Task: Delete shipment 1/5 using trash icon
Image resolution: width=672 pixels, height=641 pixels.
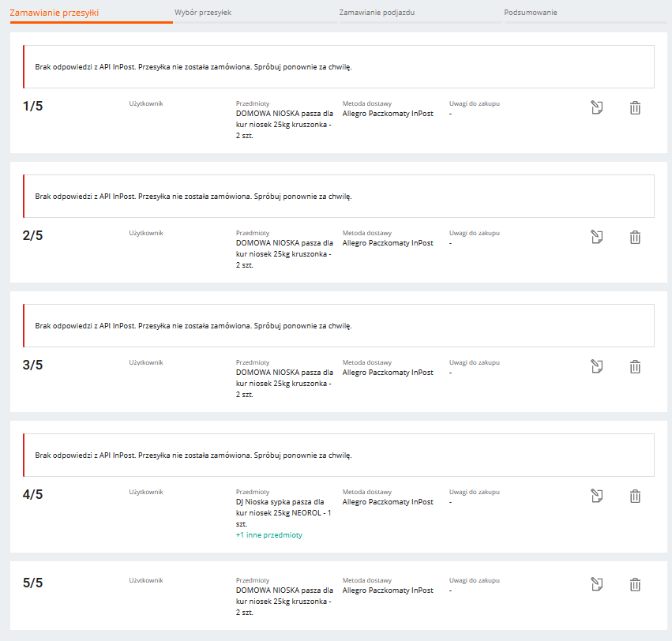Action: pyautogui.click(x=635, y=108)
